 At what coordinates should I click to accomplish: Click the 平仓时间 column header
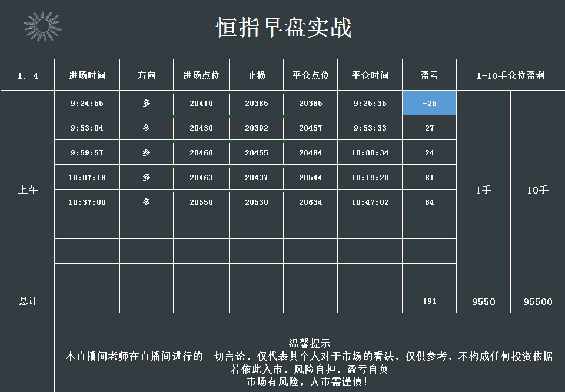370,75
